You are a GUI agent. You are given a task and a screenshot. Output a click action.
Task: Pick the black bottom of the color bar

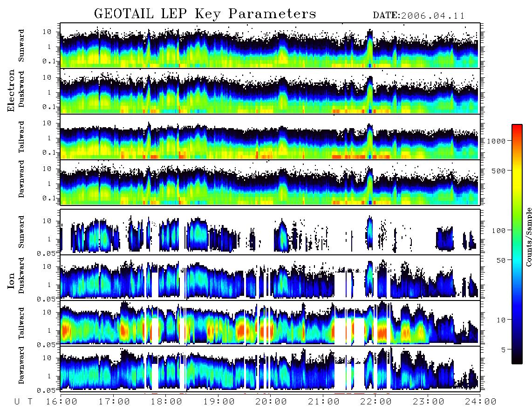click(x=517, y=360)
